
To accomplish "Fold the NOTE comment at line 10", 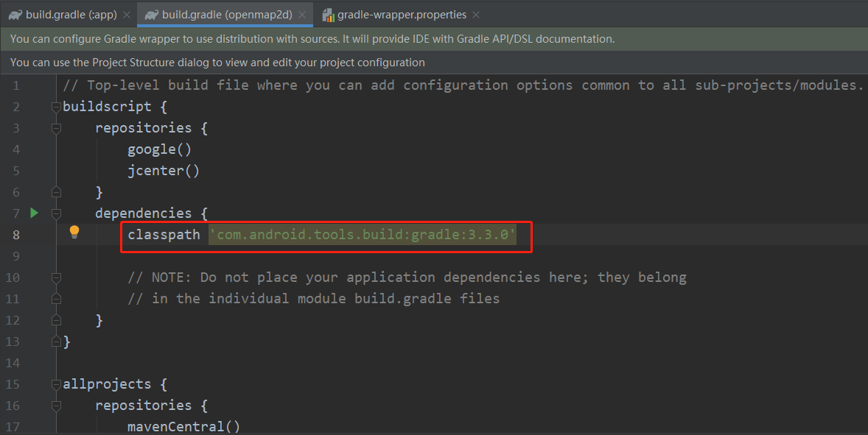I will click(56, 277).
